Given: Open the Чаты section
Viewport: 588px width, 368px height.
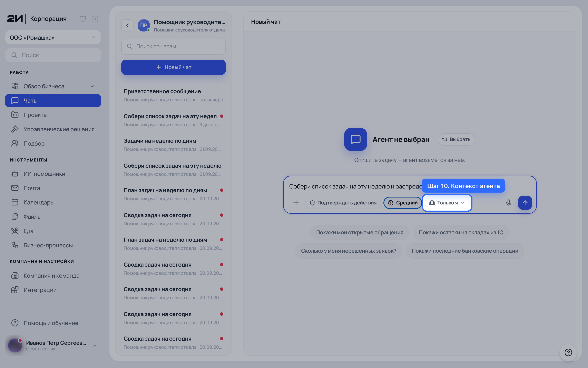Looking at the screenshot, I should pos(53,101).
